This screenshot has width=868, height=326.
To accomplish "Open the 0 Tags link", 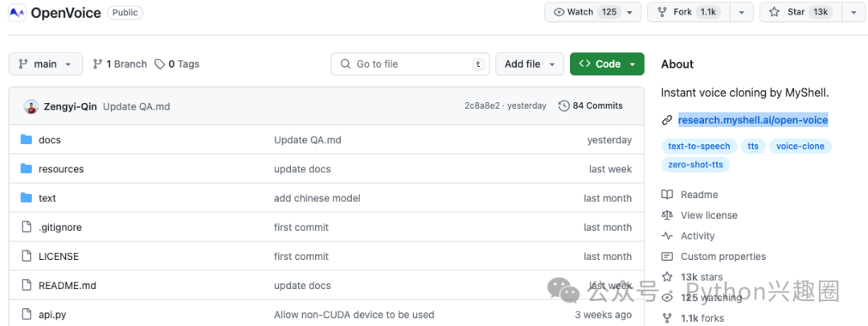I will point(177,64).
